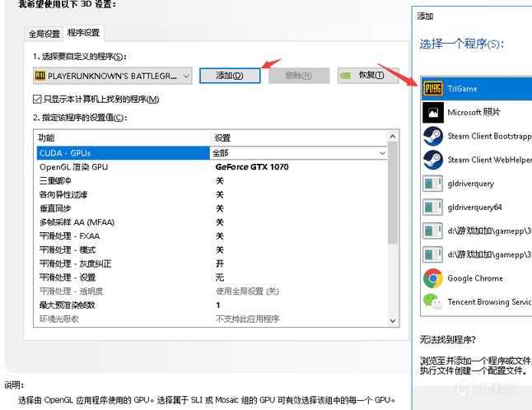Select the 三重缓冲 setting row
532x410 pixels.
coord(212,181)
